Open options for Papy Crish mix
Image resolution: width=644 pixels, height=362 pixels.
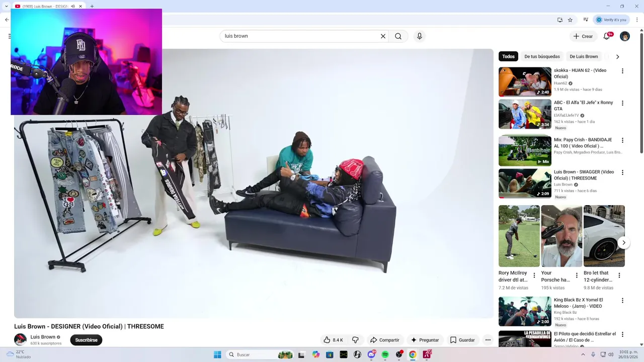[622, 140]
